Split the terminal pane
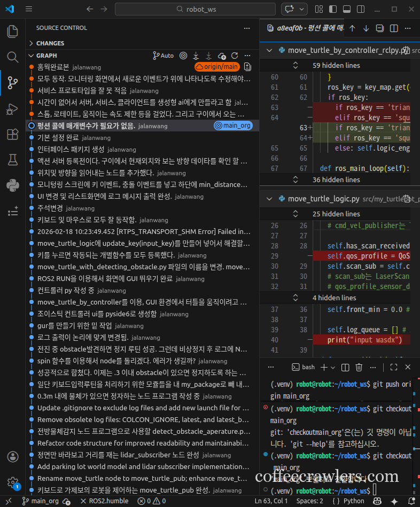This screenshot has width=420, height=507. coord(345,367)
